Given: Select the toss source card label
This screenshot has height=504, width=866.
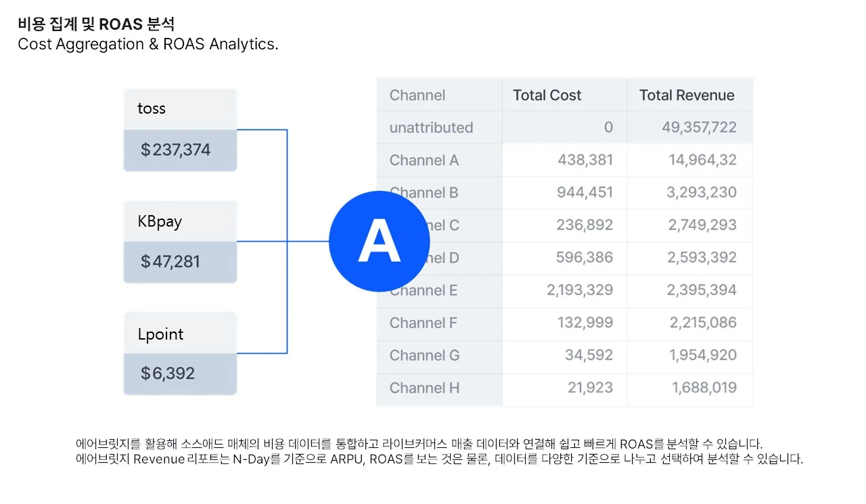Looking at the screenshot, I should pos(152,109).
